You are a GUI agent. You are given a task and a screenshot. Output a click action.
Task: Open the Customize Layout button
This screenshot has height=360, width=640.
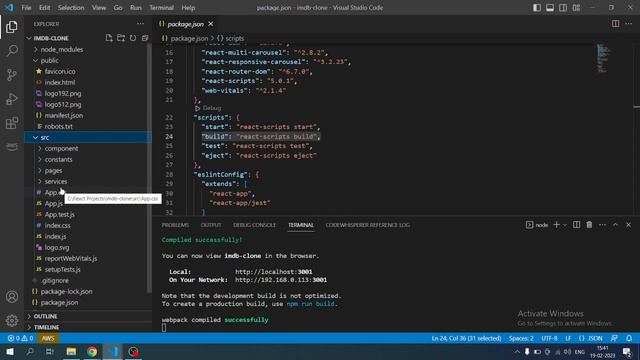click(x=576, y=8)
